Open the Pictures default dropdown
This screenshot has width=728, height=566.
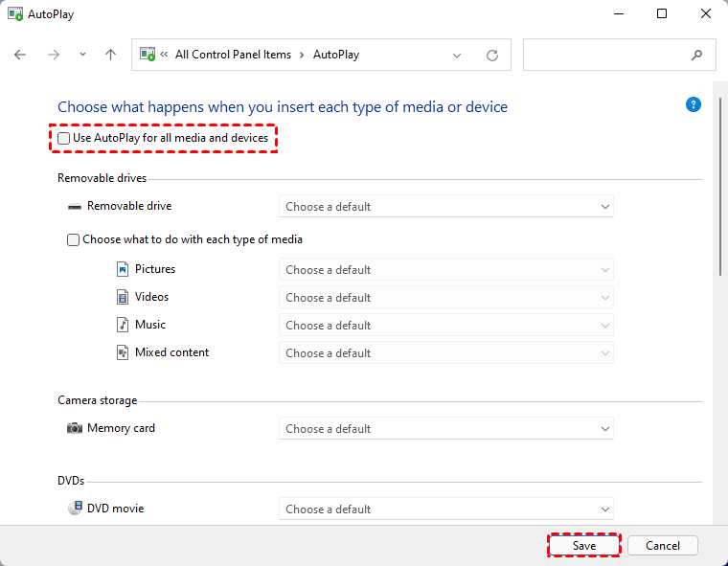[x=445, y=269]
